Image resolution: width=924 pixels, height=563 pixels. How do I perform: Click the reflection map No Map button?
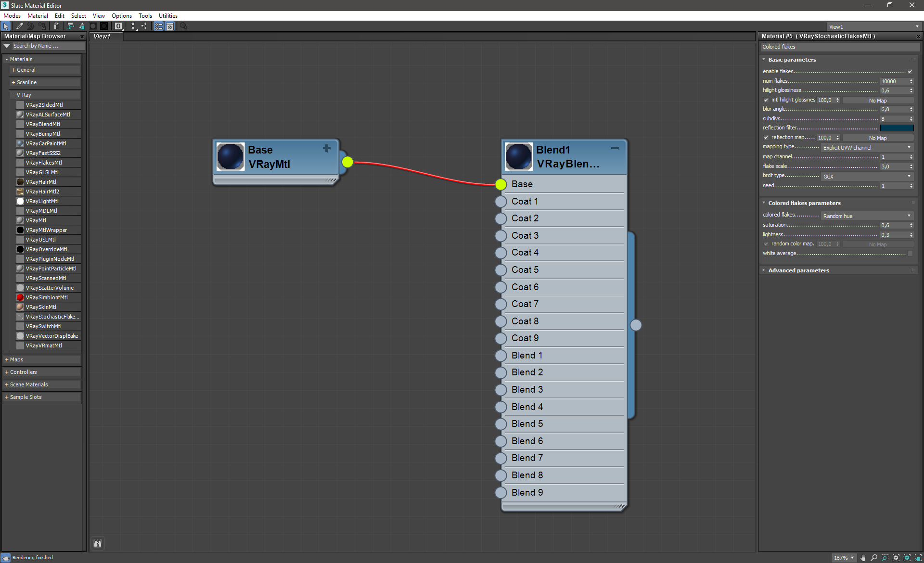tap(877, 138)
